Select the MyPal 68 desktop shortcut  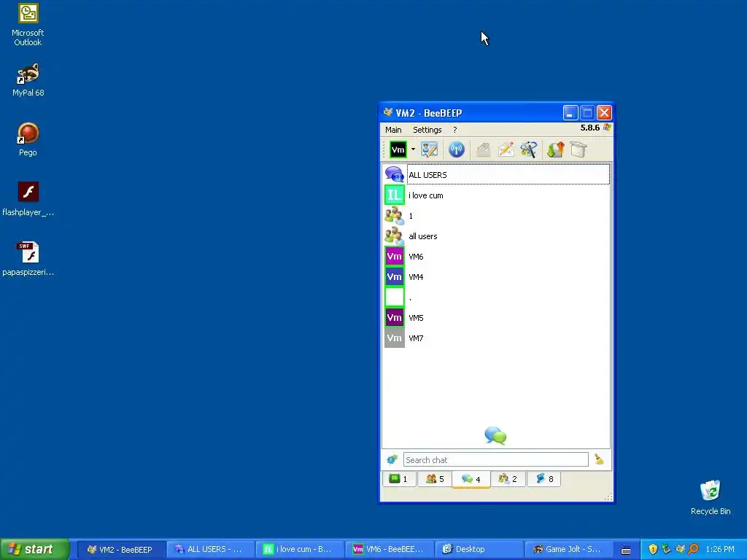28,80
